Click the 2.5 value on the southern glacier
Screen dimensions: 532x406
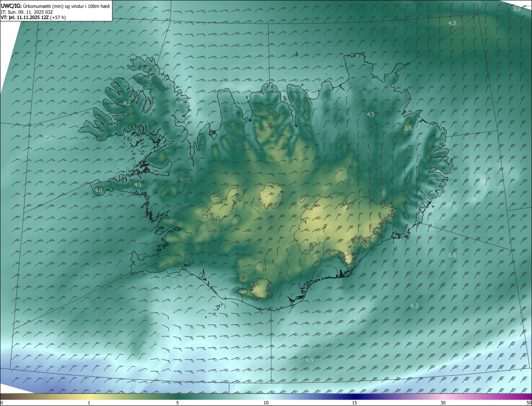(x=256, y=290)
